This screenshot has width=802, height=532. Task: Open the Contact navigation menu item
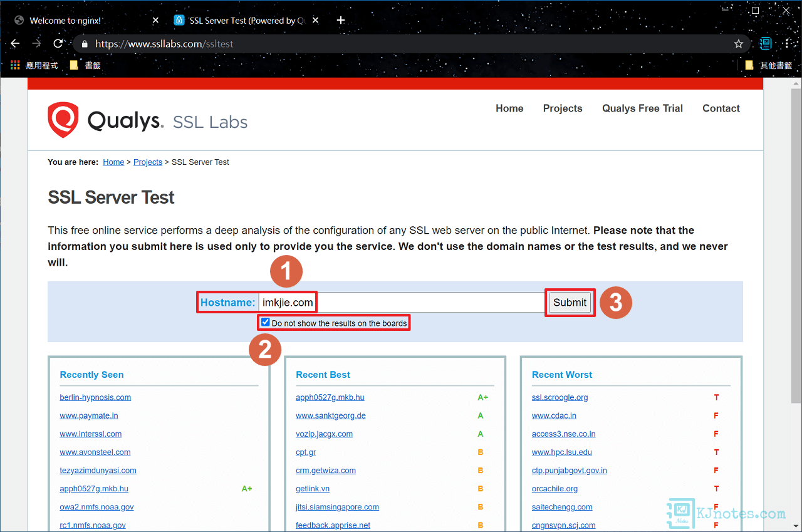721,108
